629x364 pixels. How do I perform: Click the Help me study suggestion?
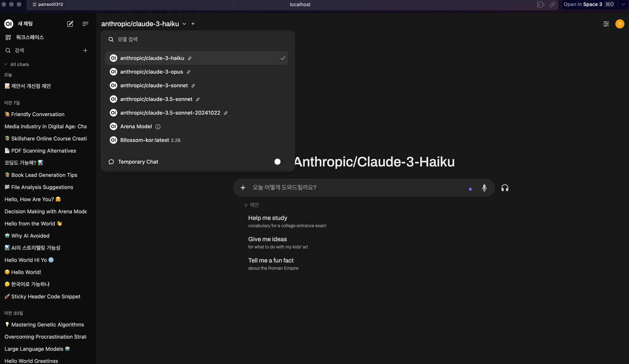pyautogui.click(x=268, y=218)
